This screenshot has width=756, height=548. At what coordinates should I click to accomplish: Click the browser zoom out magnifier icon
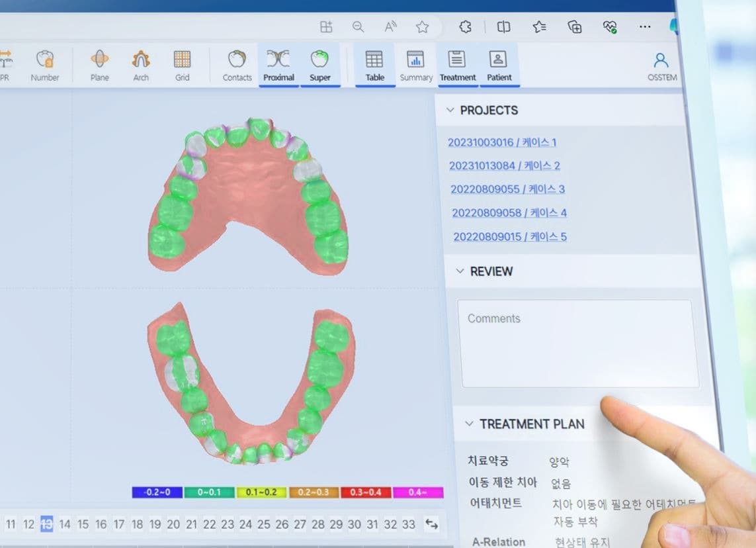pos(358,27)
